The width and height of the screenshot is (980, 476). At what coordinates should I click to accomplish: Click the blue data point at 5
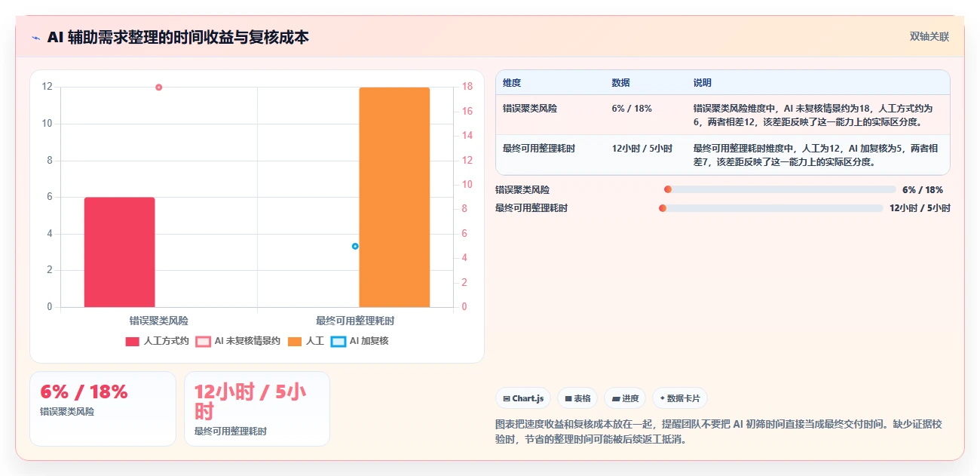pos(355,246)
